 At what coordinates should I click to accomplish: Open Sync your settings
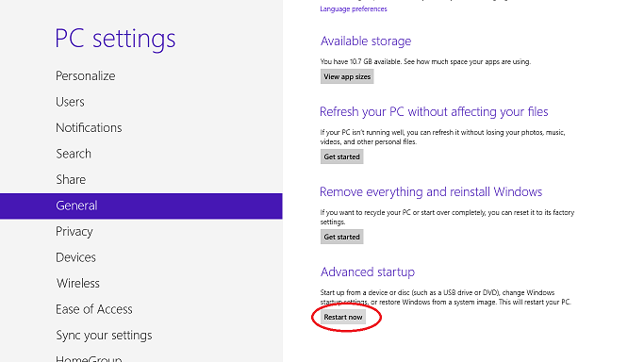104,336
